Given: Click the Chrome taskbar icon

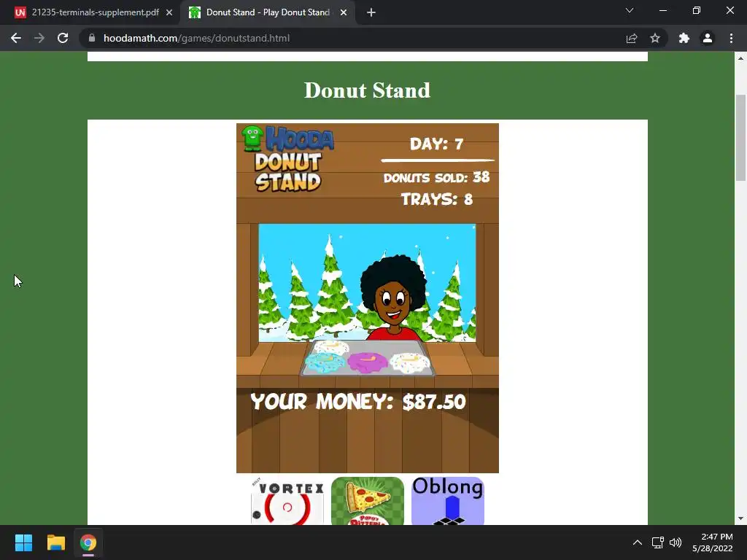Looking at the screenshot, I should pyautogui.click(x=88, y=542).
